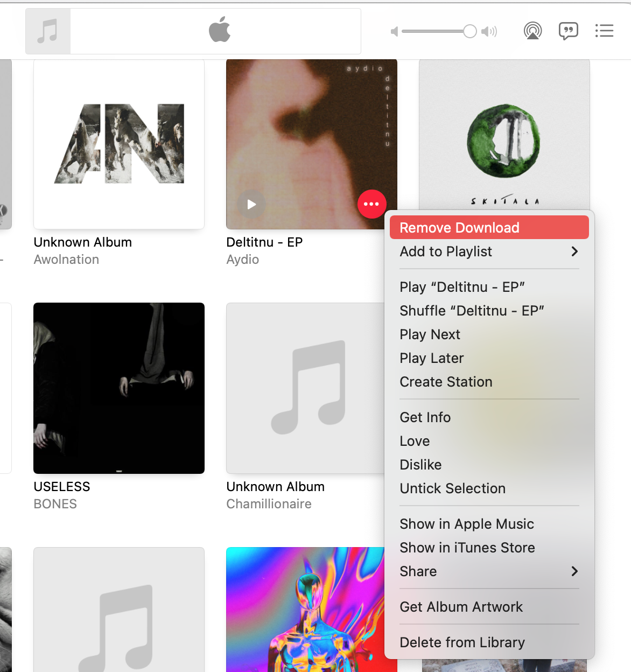
Task: Open the bottom-row music note placeholder album
Action: [x=119, y=610]
